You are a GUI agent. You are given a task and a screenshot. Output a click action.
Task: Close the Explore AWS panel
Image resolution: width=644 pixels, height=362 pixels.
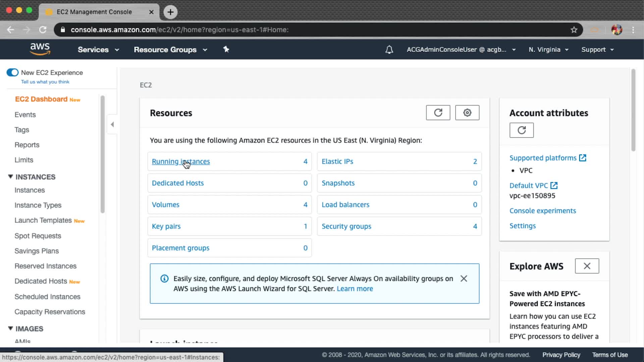coord(587,266)
